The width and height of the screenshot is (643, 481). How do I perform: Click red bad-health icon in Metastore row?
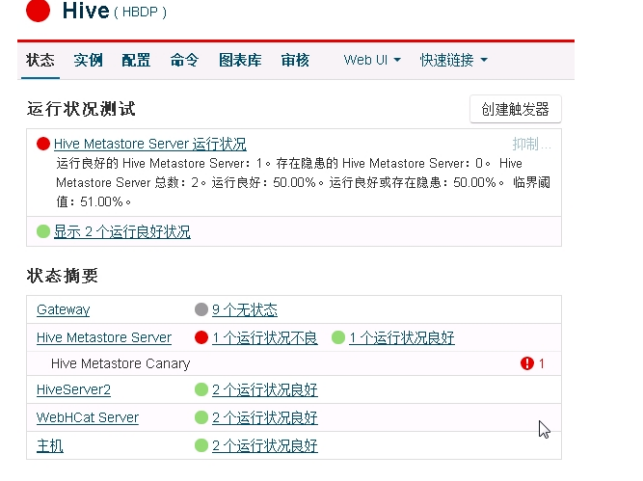(x=201, y=337)
